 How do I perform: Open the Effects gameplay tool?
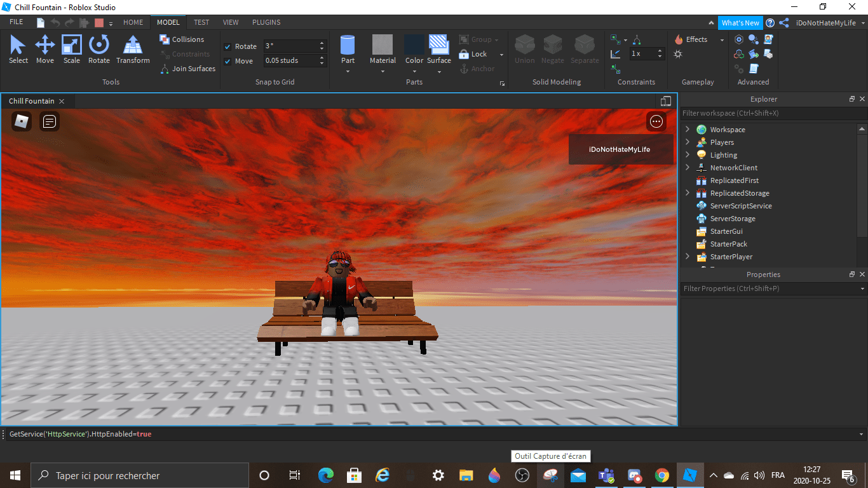click(x=693, y=39)
